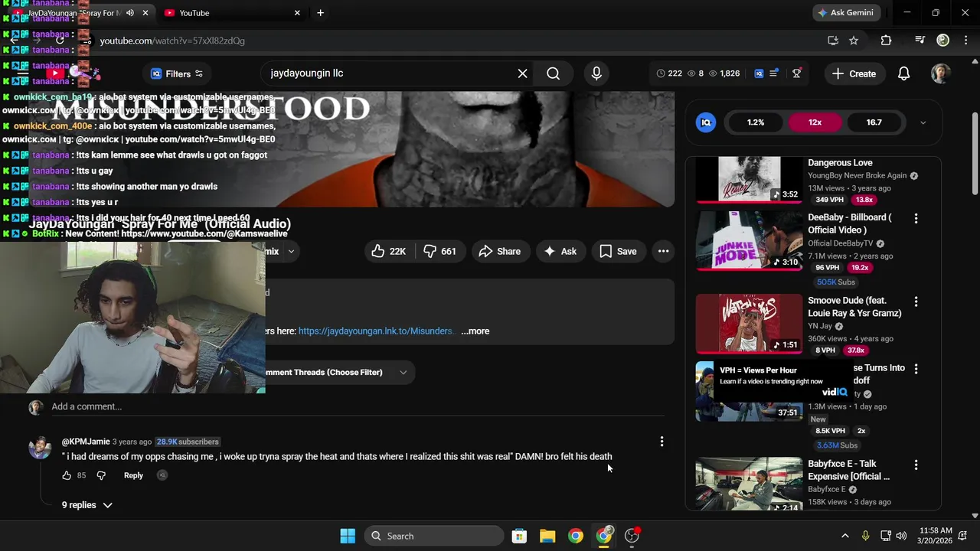Open YoungBoy Never Broke Again channel

pos(857,175)
